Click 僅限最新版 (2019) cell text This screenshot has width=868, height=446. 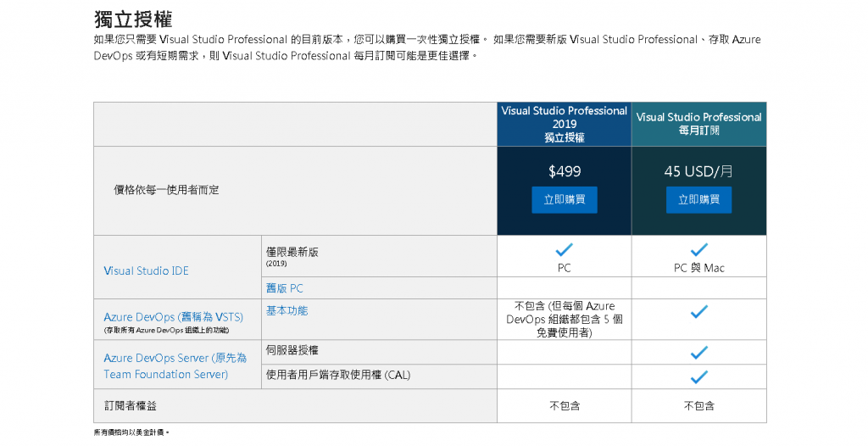click(292, 257)
